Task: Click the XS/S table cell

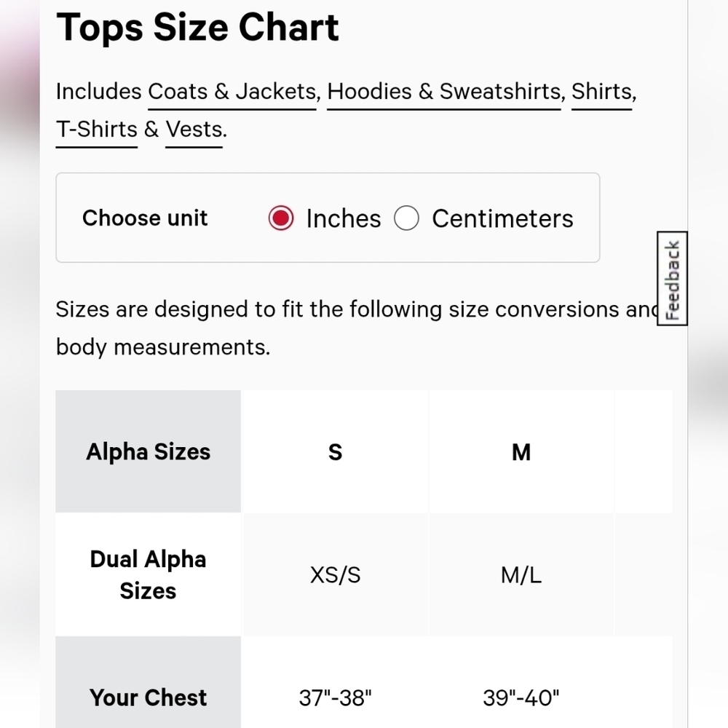Action: click(x=335, y=575)
